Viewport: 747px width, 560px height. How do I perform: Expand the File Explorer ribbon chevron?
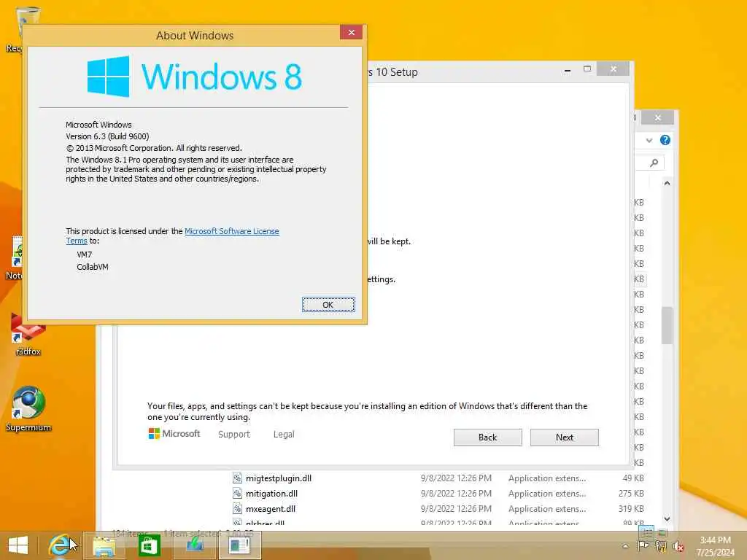(649, 140)
